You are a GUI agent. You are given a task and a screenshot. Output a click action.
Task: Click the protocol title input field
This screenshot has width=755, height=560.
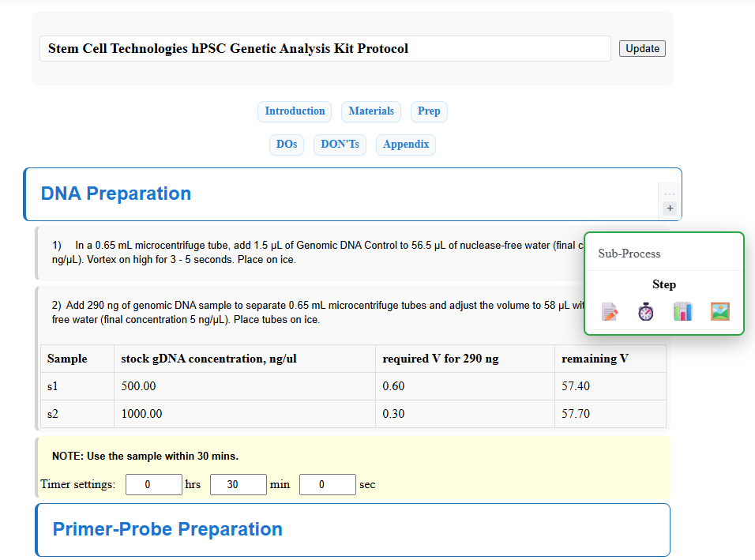coord(325,48)
